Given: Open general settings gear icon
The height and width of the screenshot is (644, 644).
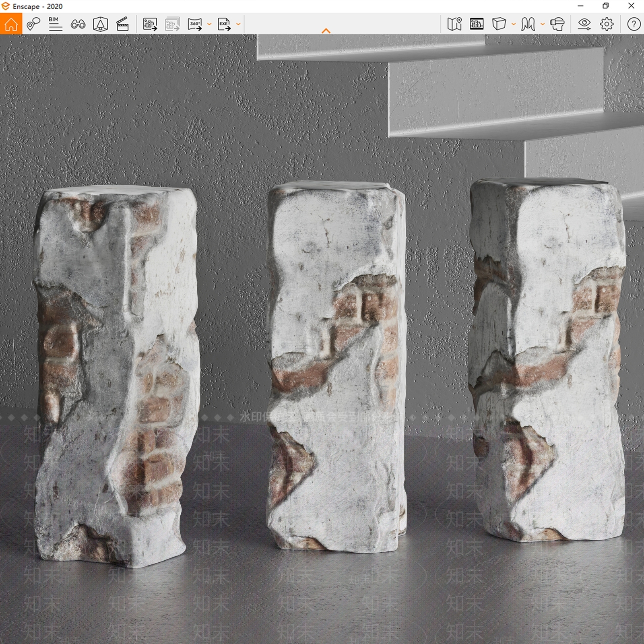Looking at the screenshot, I should tap(607, 24).
